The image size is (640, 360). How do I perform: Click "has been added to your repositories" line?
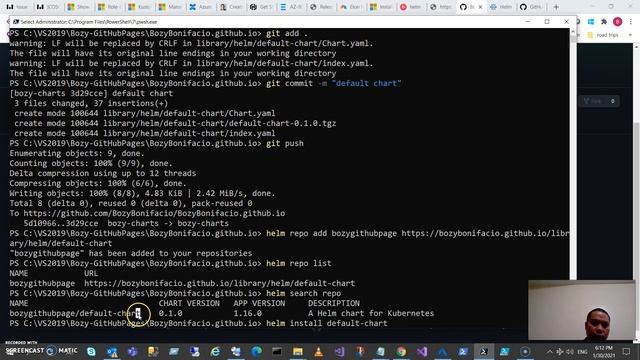[x=131, y=253]
